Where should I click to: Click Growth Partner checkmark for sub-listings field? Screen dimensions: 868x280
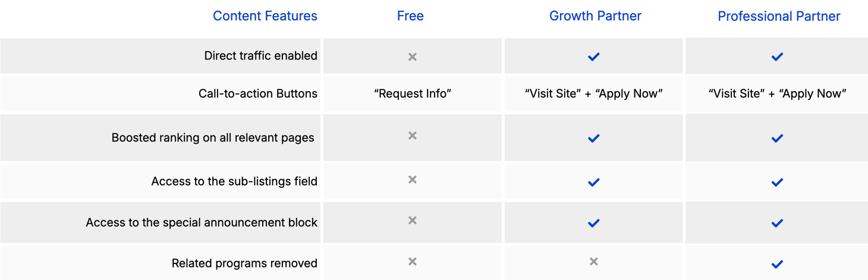click(593, 183)
